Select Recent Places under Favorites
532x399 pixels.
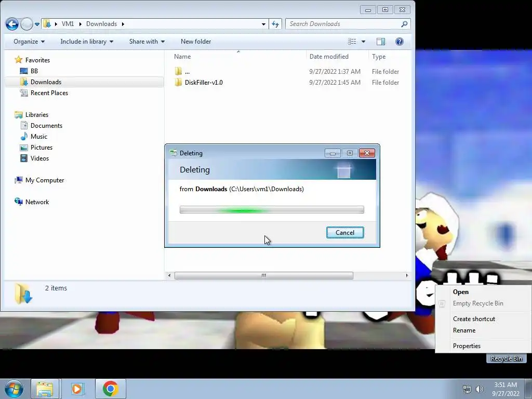(49, 93)
